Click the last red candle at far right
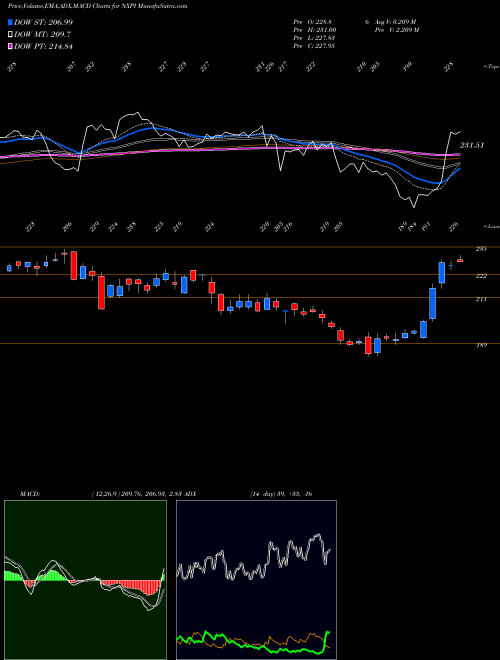 coord(460,260)
